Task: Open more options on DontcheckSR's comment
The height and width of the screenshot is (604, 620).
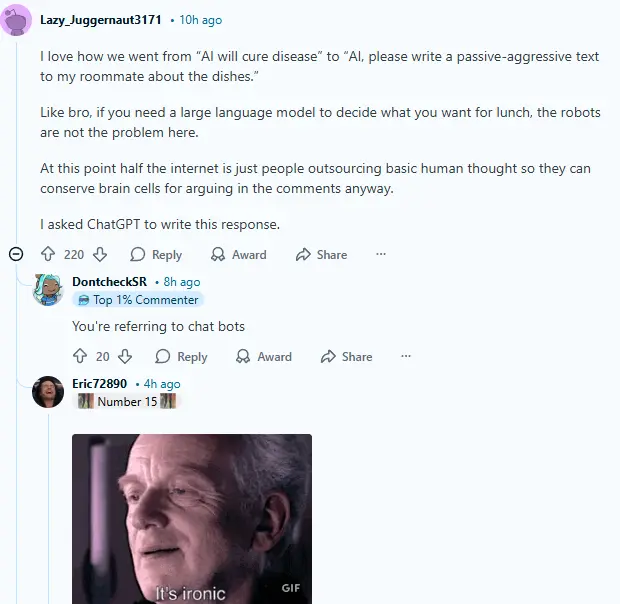Action: [406, 356]
